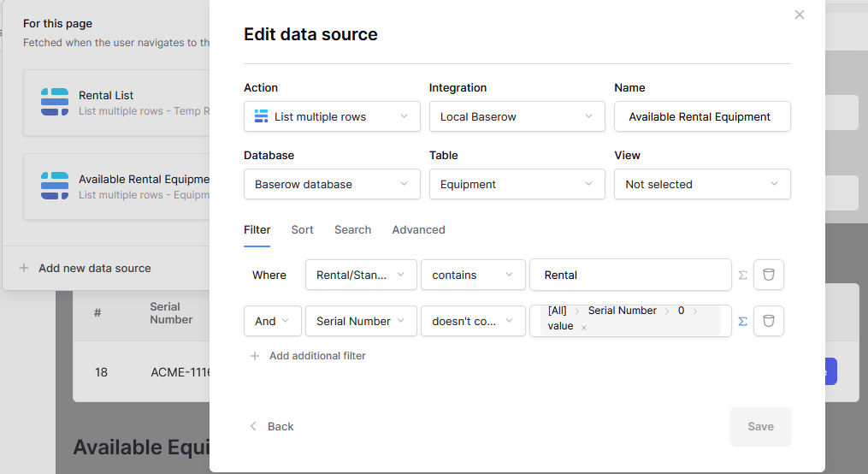Click the Name field Available Rental Equipment
The width and height of the screenshot is (868, 474).
click(x=701, y=117)
